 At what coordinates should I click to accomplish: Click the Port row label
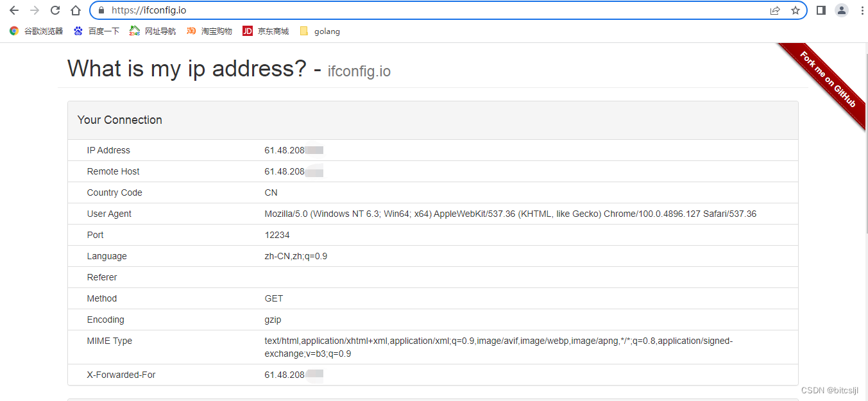coord(95,235)
